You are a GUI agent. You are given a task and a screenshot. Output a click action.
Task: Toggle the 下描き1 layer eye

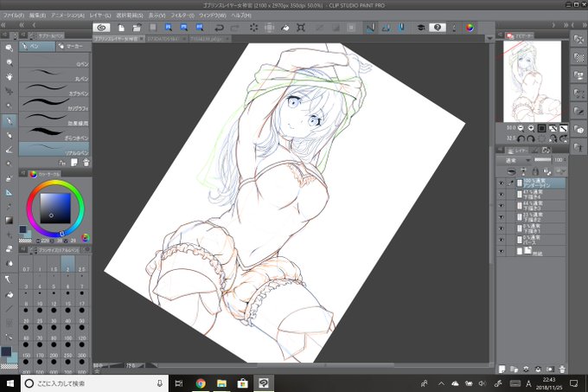coord(502,228)
